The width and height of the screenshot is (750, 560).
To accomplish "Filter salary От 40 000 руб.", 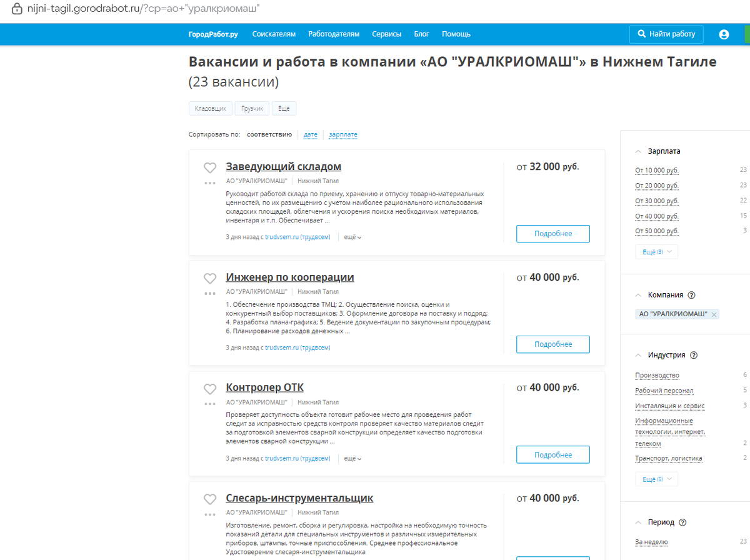I will tap(657, 216).
